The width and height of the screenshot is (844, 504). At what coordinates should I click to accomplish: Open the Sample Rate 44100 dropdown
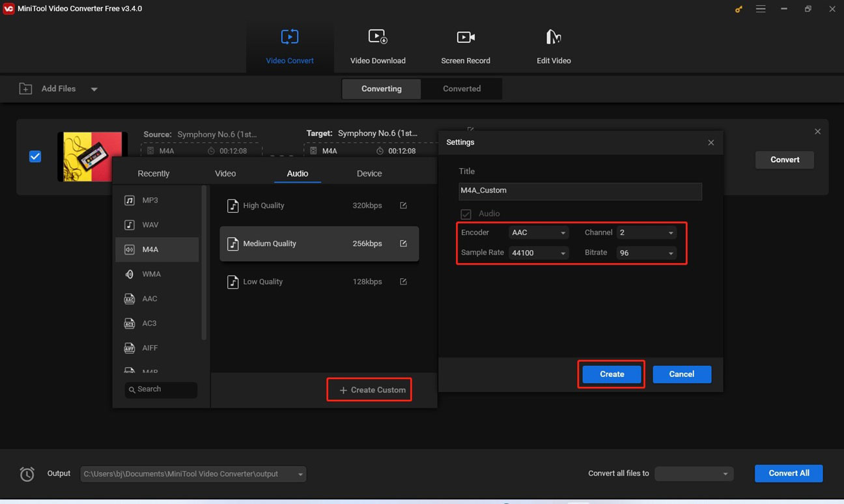(x=539, y=253)
